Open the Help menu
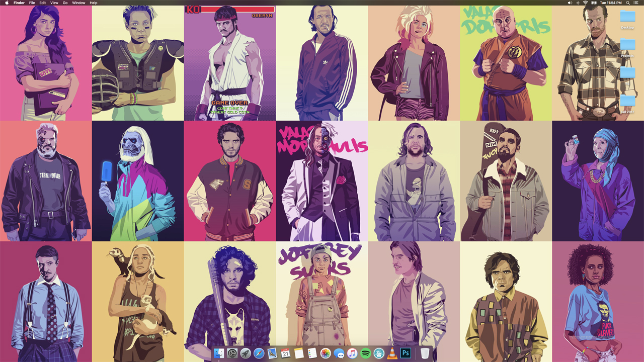644x362 pixels. click(x=94, y=3)
